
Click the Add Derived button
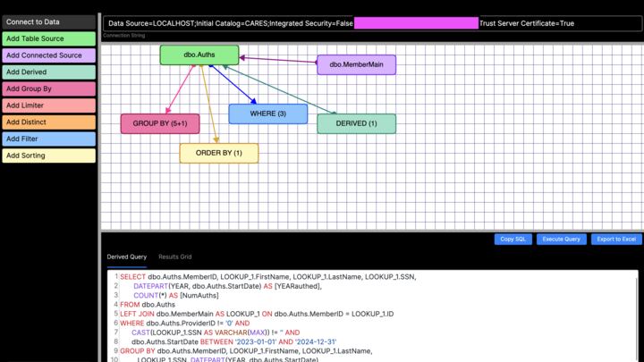coord(49,72)
